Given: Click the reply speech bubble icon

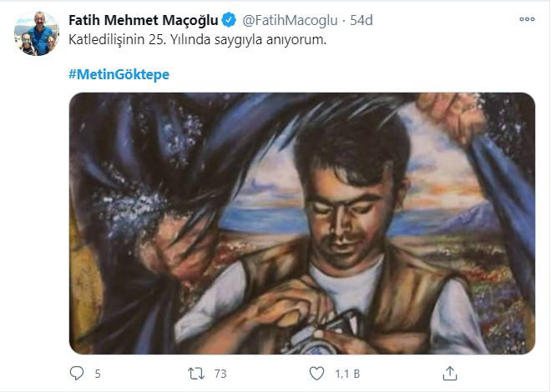Looking at the screenshot, I should (x=76, y=374).
